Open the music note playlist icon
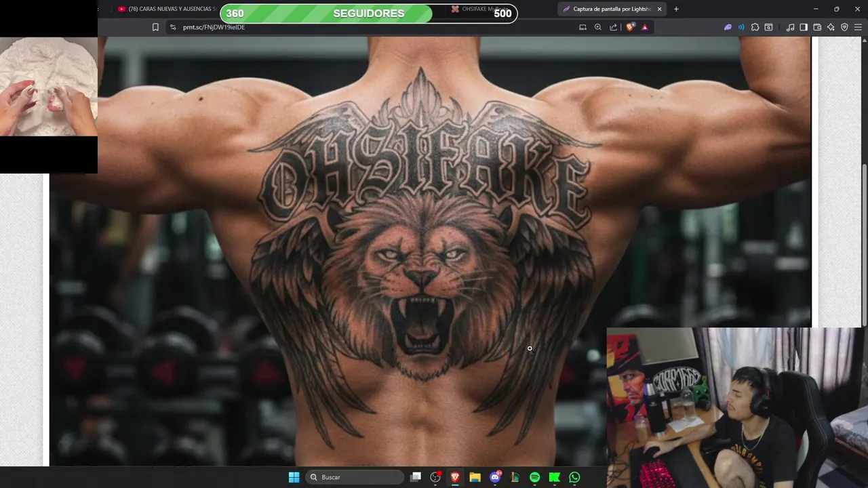Viewport: 868px width, 488px height. pos(790,27)
